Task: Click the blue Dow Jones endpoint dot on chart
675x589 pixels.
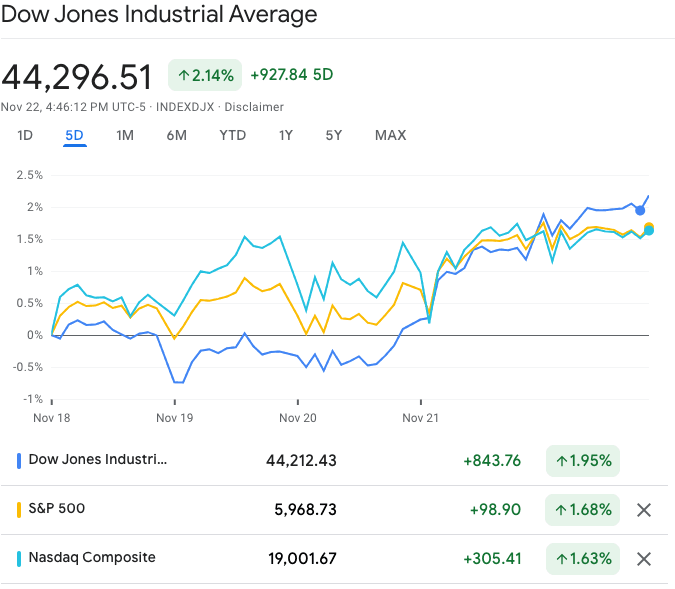Action: point(640,210)
